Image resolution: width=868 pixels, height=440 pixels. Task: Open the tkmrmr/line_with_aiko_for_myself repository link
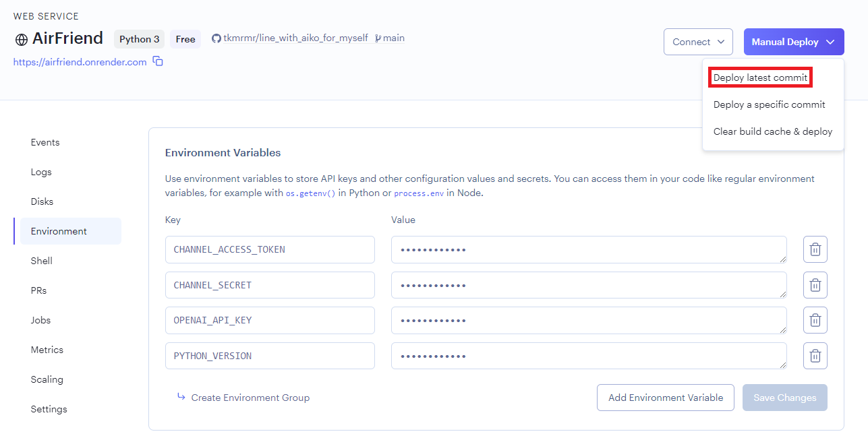295,38
